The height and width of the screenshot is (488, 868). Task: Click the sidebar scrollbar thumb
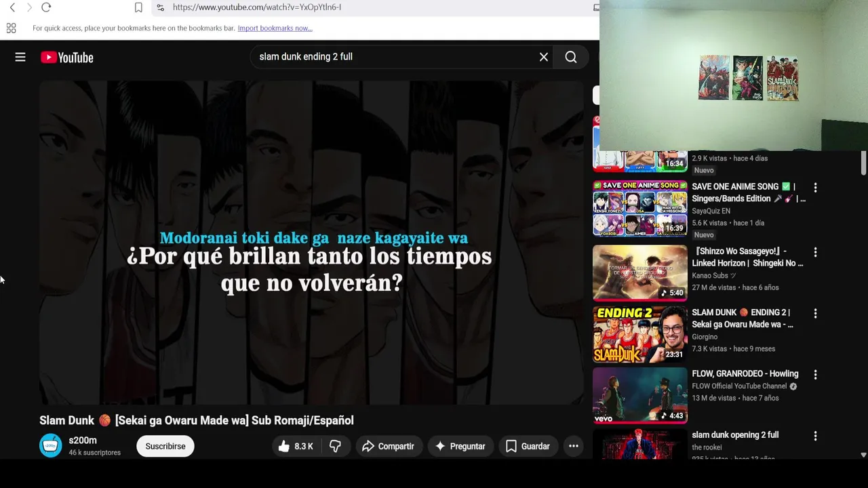click(x=863, y=163)
